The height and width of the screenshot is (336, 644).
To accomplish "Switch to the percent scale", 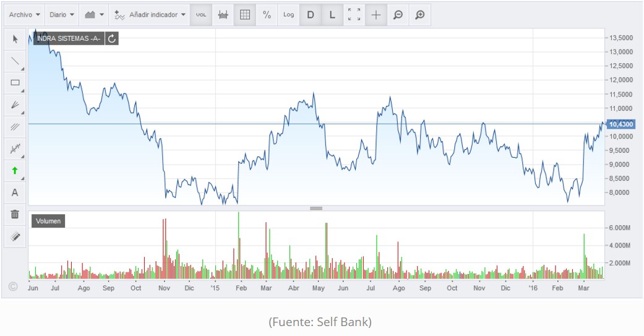I will 267,14.
